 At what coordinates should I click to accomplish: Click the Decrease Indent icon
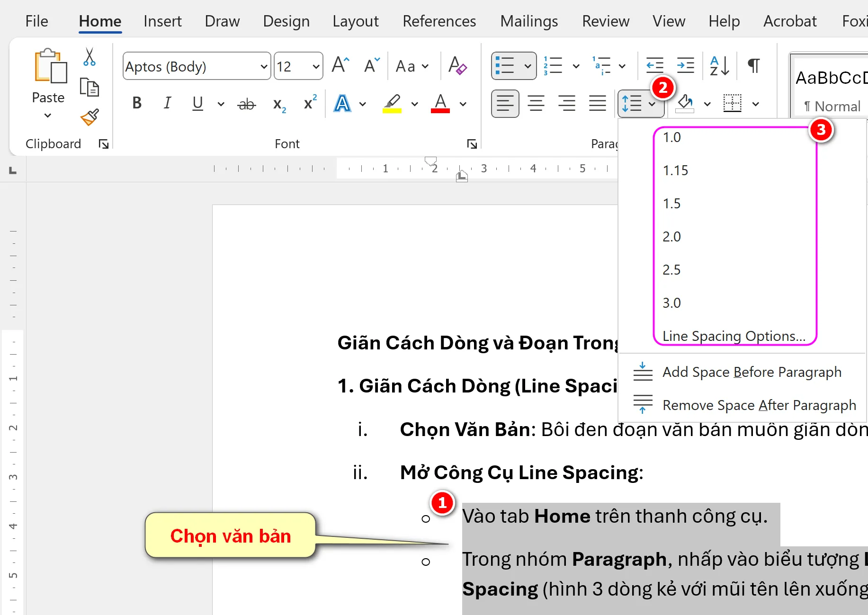[x=654, y=66]
